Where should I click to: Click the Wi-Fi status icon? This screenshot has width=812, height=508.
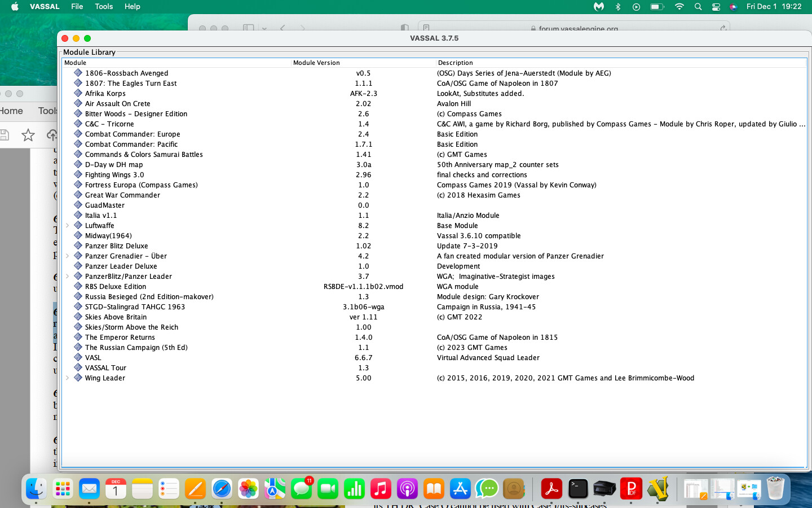(679, 7)
